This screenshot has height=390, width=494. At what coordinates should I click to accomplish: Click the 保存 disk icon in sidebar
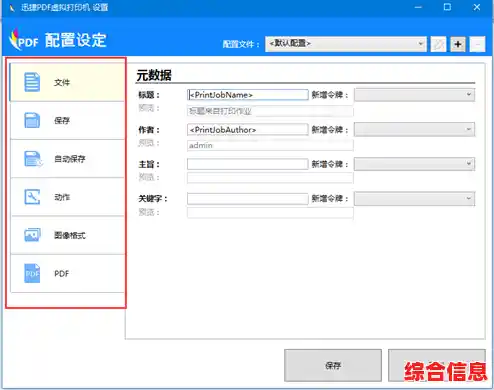32,120
